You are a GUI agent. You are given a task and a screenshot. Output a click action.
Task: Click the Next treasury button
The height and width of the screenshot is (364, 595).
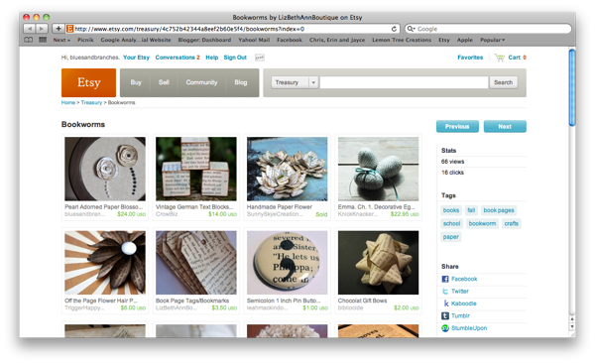point(505,126)
